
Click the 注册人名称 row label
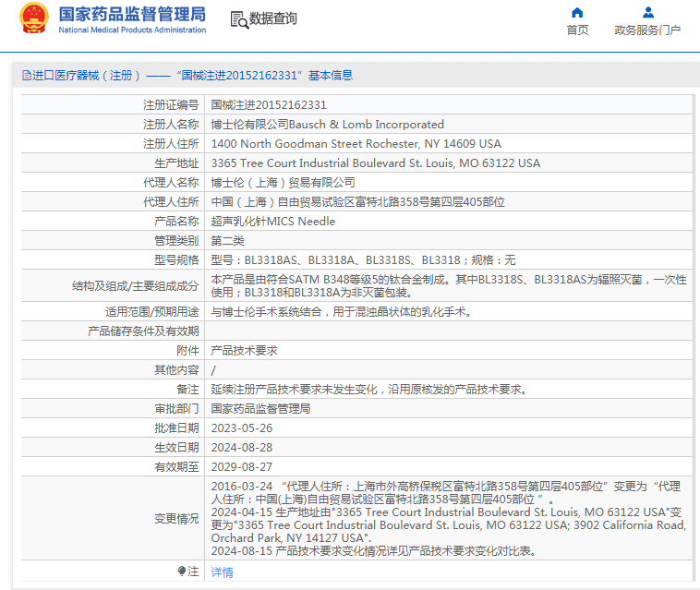(x=171, y=125)
